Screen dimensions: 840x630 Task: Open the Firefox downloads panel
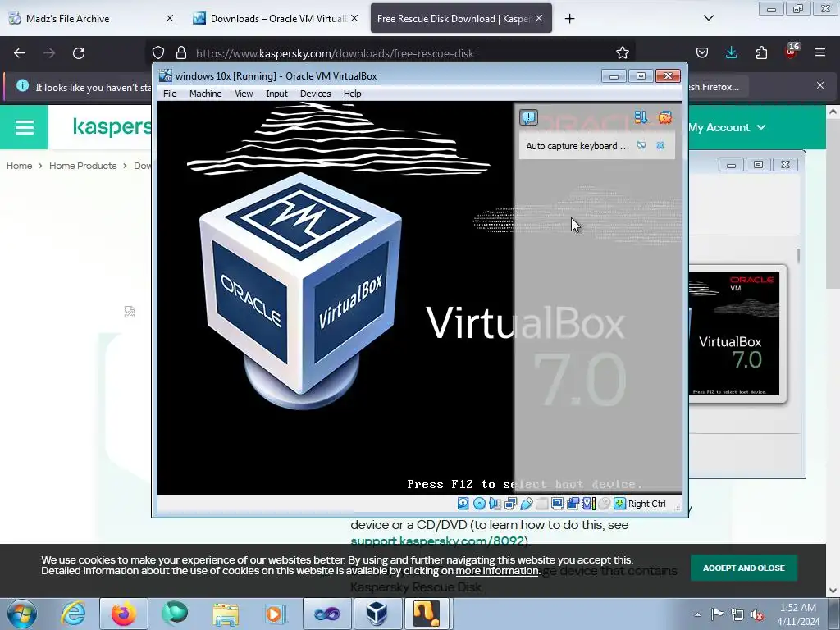[x=731, y=52]
